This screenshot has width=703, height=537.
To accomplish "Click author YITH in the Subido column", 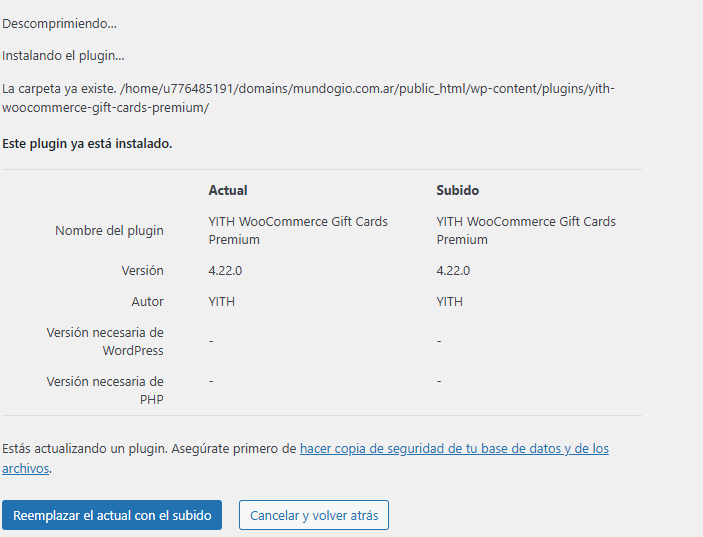I will click(x=450, y=301).
